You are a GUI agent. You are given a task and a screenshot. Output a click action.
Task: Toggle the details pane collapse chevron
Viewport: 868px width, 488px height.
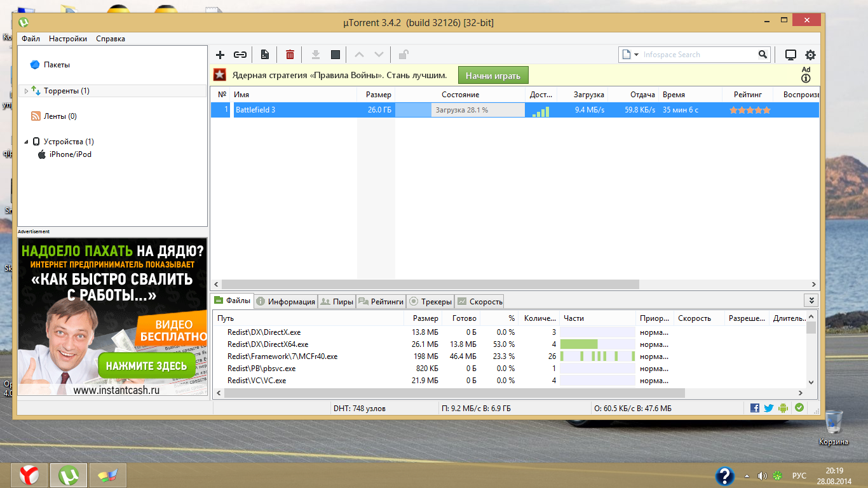coord(811,301)
